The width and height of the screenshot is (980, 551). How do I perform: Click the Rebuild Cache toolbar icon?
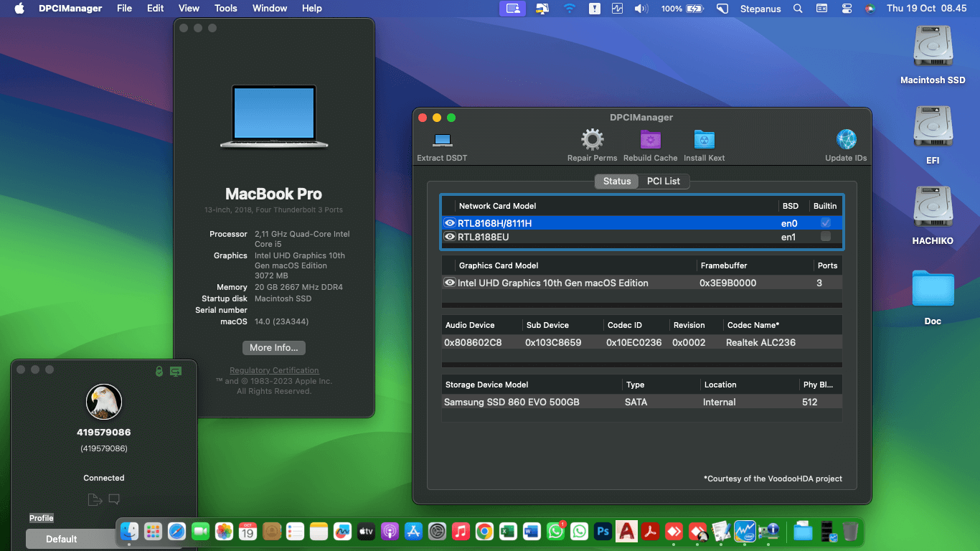(650, 139)
